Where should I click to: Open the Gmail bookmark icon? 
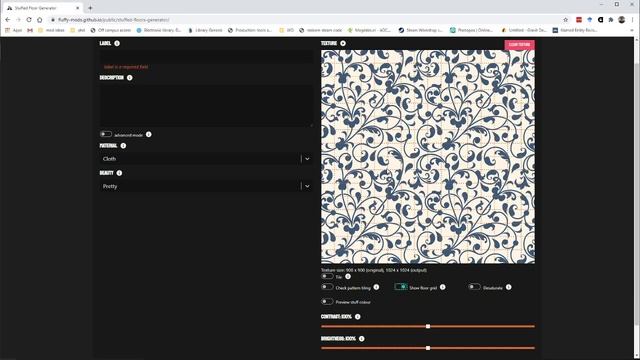tap(30, 30)
